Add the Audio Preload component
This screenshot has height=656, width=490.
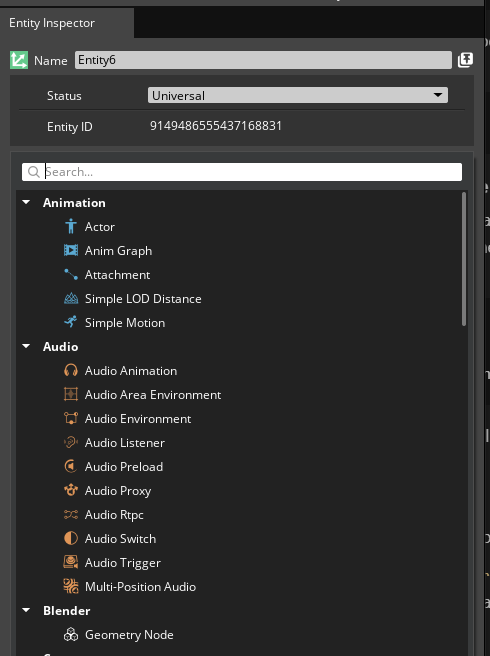click(x=124, y=466)
